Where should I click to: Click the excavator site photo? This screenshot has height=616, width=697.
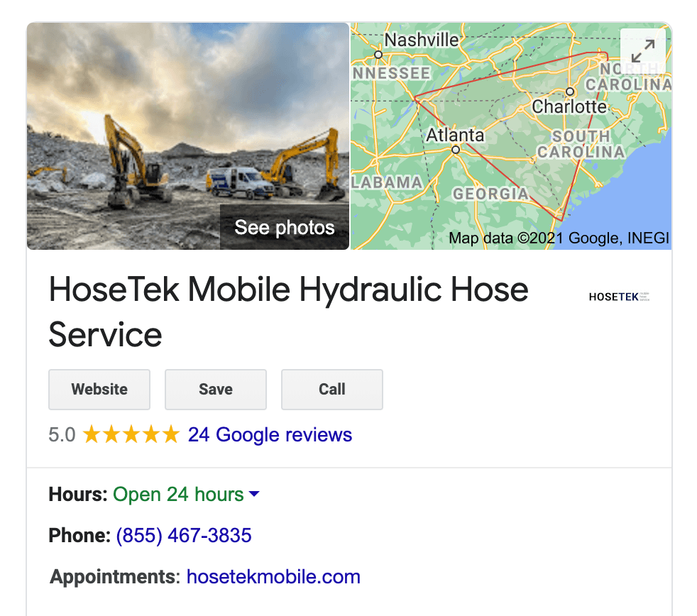(x=188, y=136)
